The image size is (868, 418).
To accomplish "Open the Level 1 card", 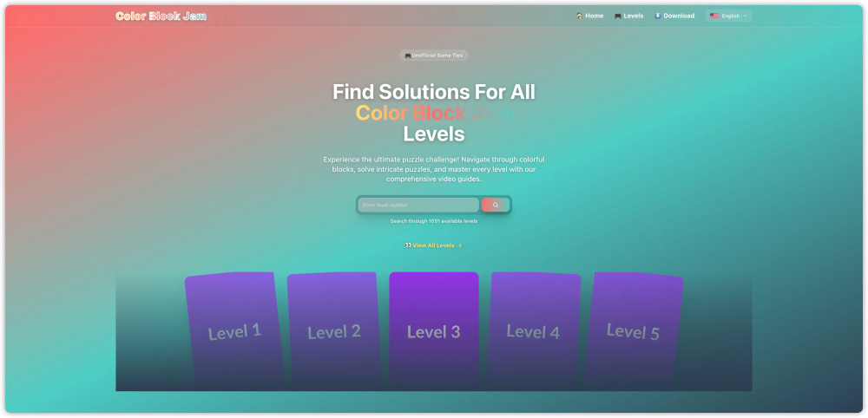I will (234, 330).
